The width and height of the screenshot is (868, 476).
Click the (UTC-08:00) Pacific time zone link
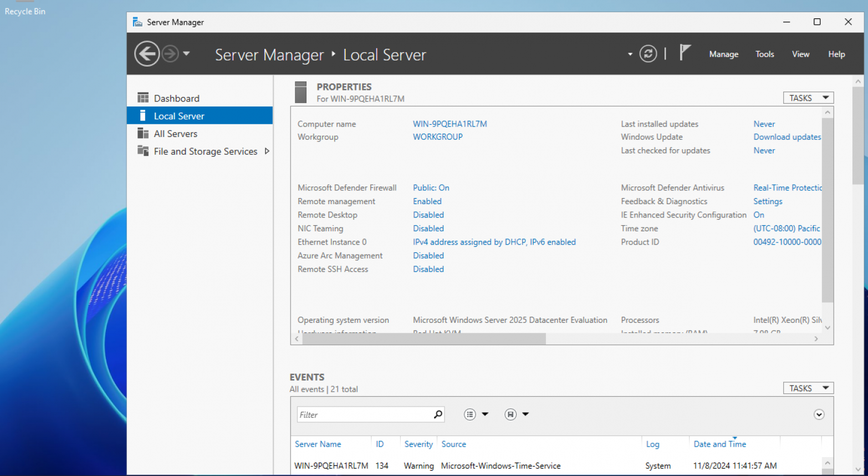[x=787, y=228]
